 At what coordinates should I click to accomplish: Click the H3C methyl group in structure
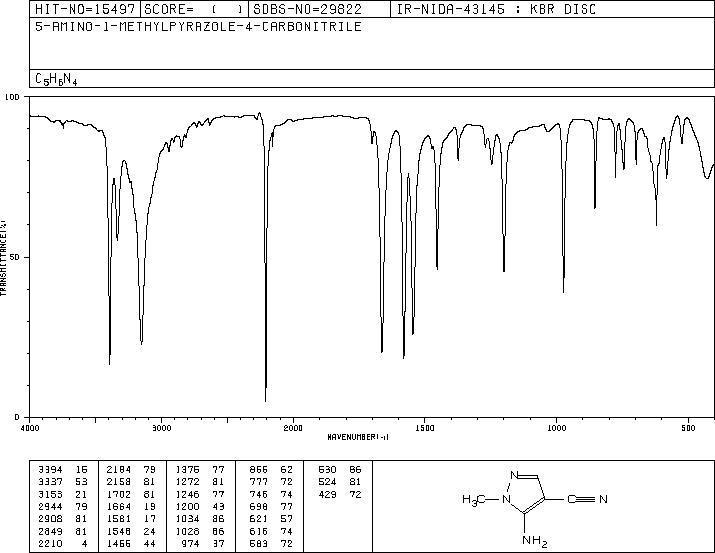click(x=473, y=500)
